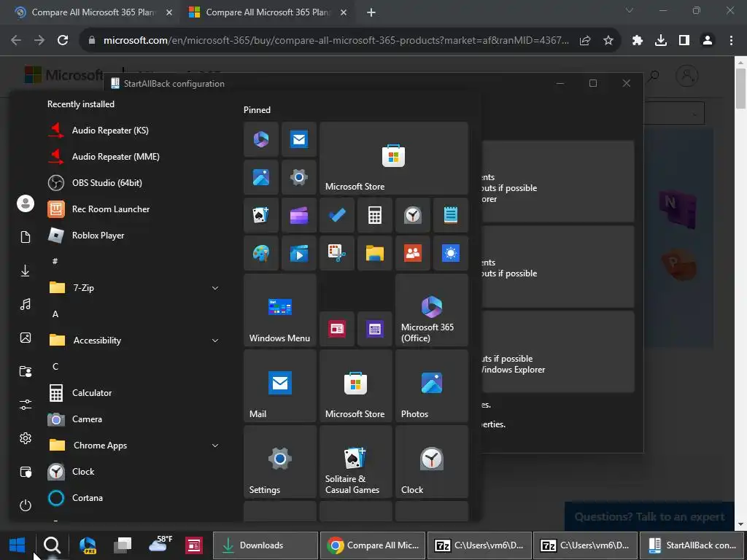Open the pinned Paint palette tile
The width and height of the screenshot is (747, 560).
[260, 253]
